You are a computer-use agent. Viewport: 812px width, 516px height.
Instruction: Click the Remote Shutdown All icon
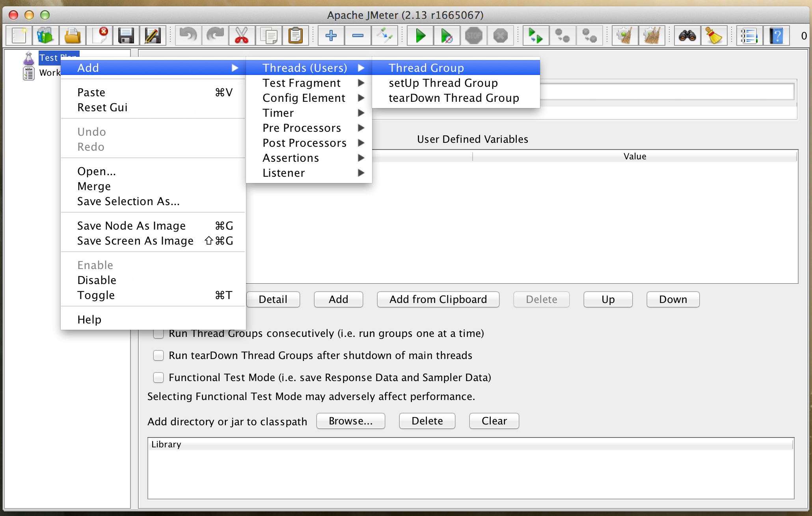click(589, 36)
